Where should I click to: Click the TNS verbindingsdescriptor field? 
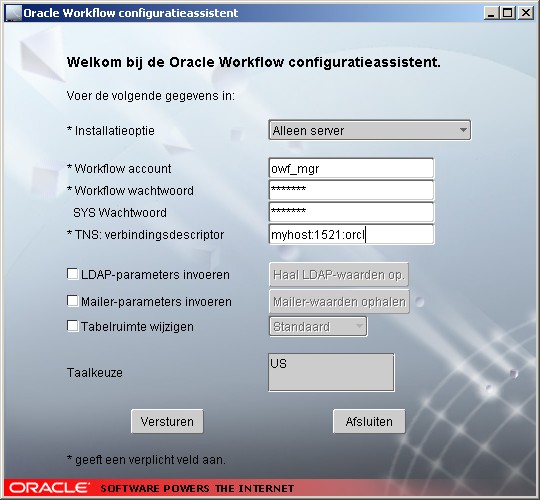tap(351, 235)
